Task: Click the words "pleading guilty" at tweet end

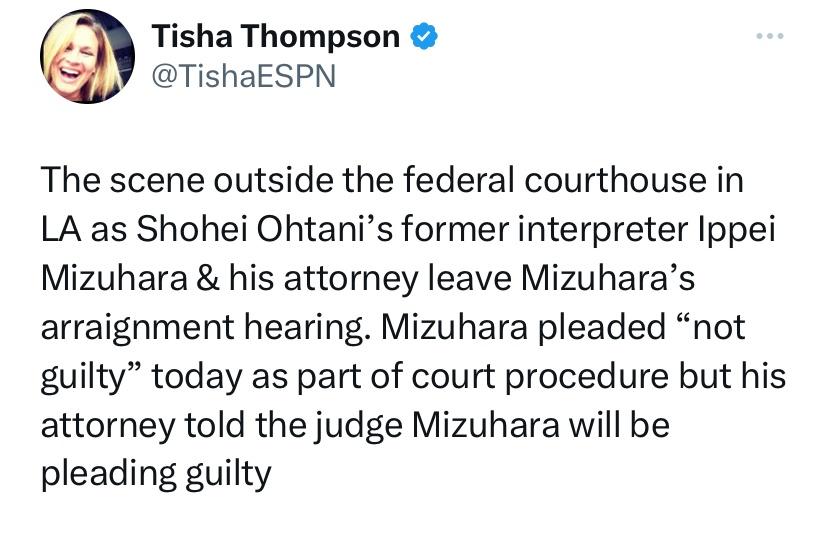Action: [156, 475]
